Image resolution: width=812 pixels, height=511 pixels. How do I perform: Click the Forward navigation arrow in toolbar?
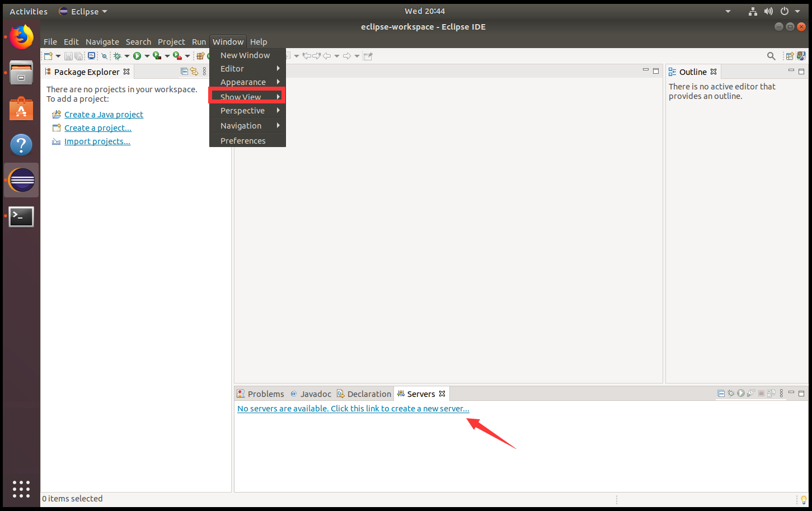(x=347, y=56)
